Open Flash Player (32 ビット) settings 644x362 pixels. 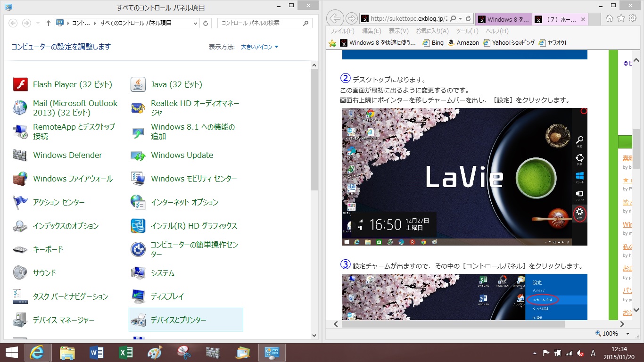tap(63, 84)
